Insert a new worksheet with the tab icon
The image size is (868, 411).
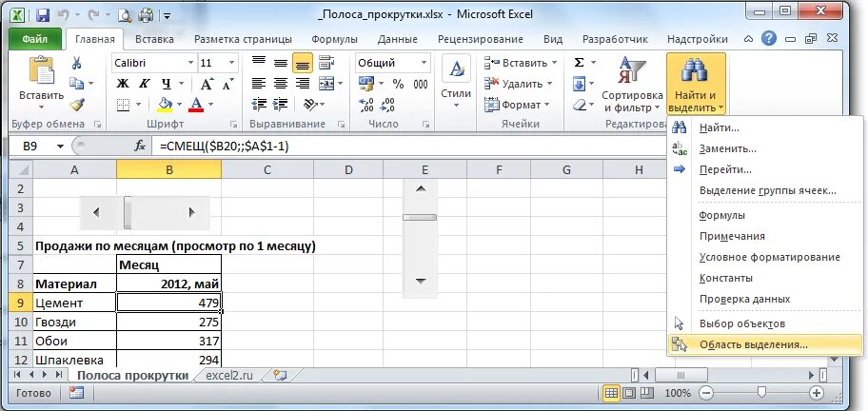tap(280, 375)
